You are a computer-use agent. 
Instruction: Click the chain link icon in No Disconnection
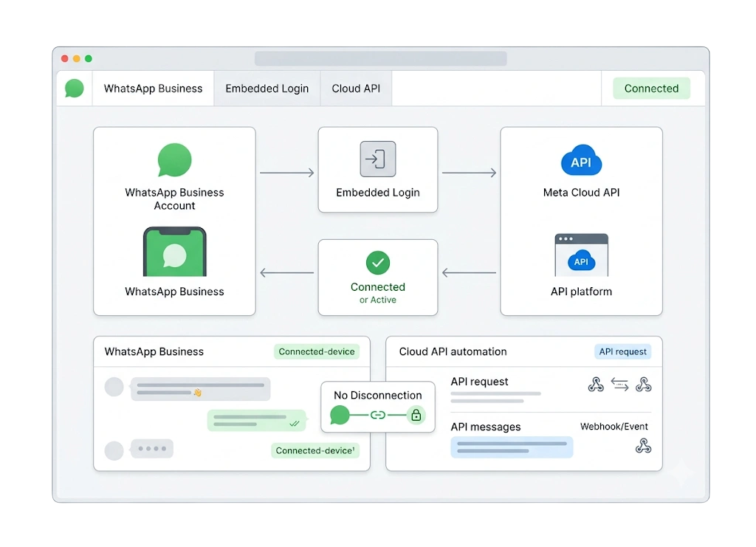(x=377, y=415)
